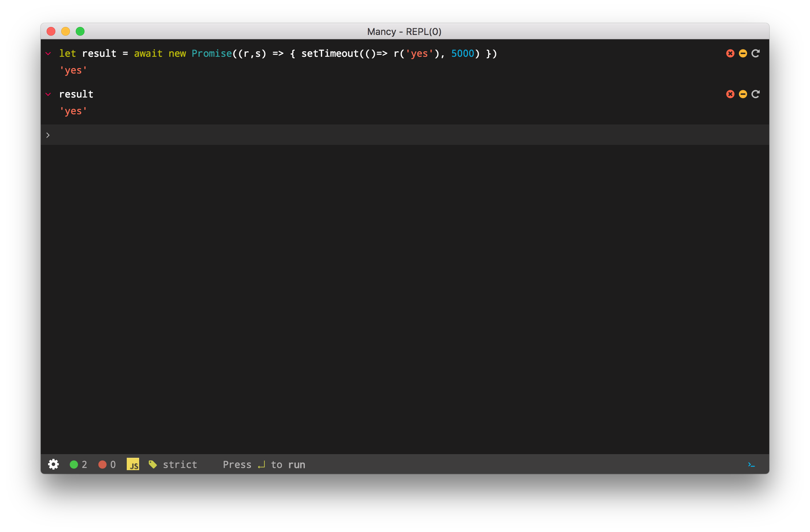Screen dimensions: 810x532
Task: Collapse the 'result' entry via minus icon
Action: [743, 94]
